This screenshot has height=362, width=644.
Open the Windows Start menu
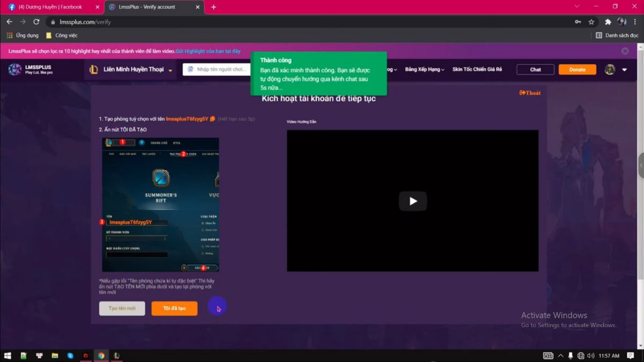pos(8,356)
